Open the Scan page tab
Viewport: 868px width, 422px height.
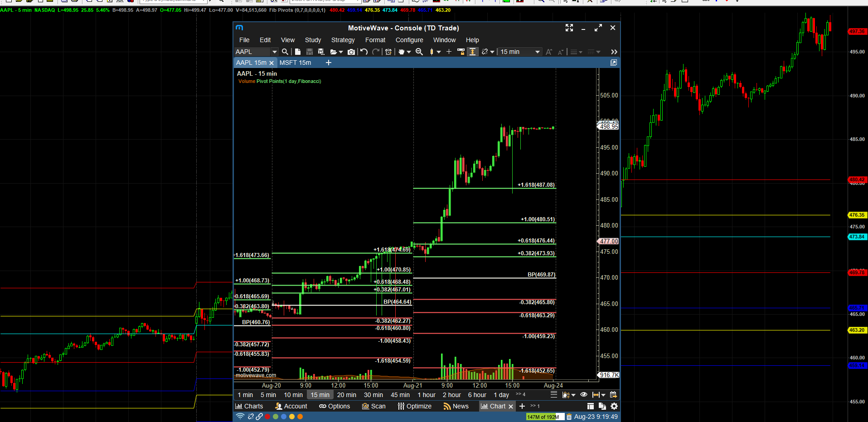point(374,406)
